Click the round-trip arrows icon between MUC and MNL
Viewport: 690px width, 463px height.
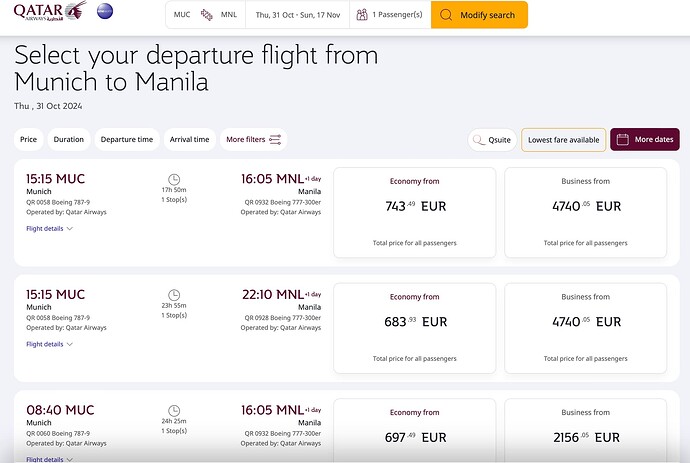[206, 15]
